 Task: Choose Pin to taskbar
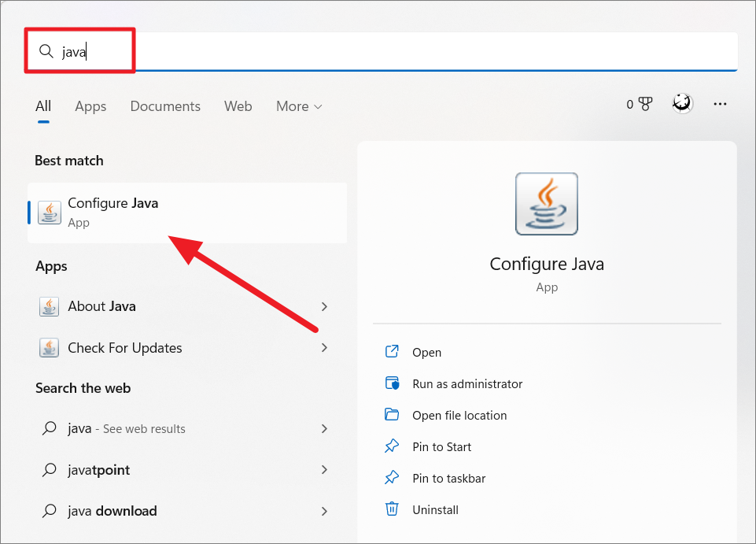coord(449,479)
